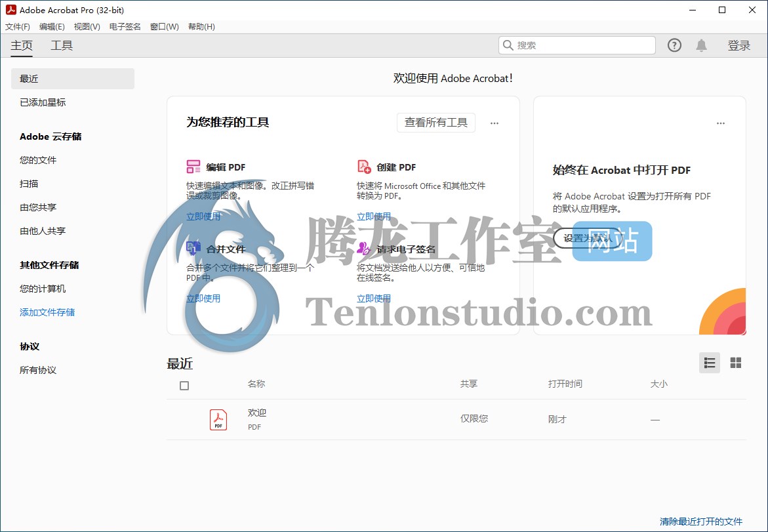The image size is (768, 532).
Task: Close the Acrobat window
Action: point(752,10)
